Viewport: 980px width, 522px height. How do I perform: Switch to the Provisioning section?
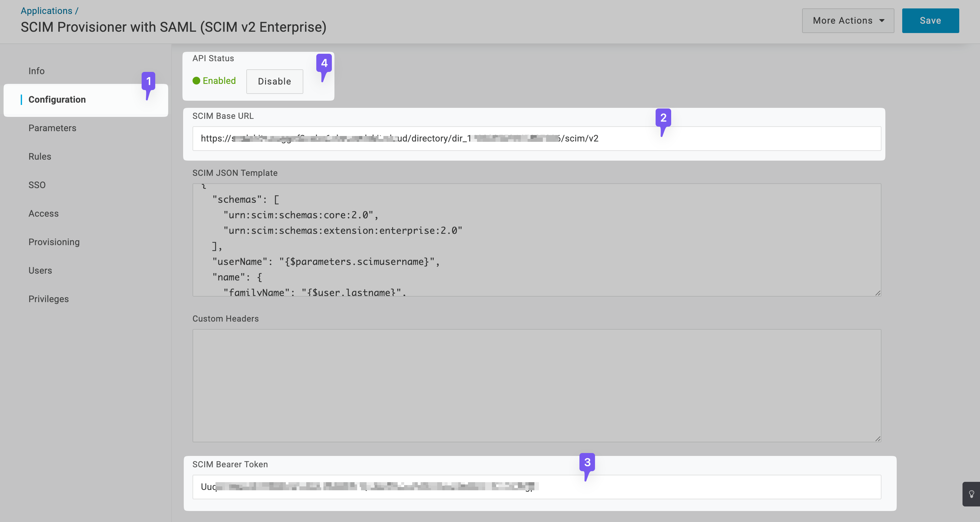(x=54, y=242)
